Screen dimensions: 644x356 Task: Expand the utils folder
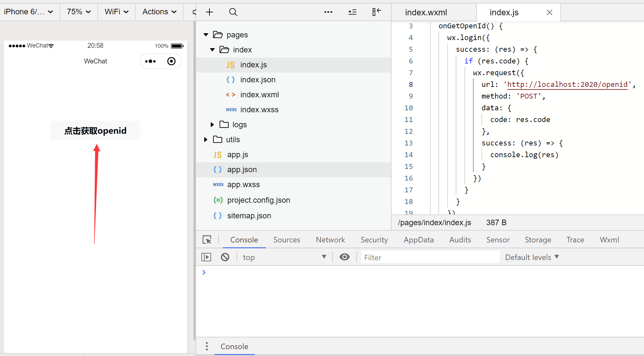click(x=206, y=140)
